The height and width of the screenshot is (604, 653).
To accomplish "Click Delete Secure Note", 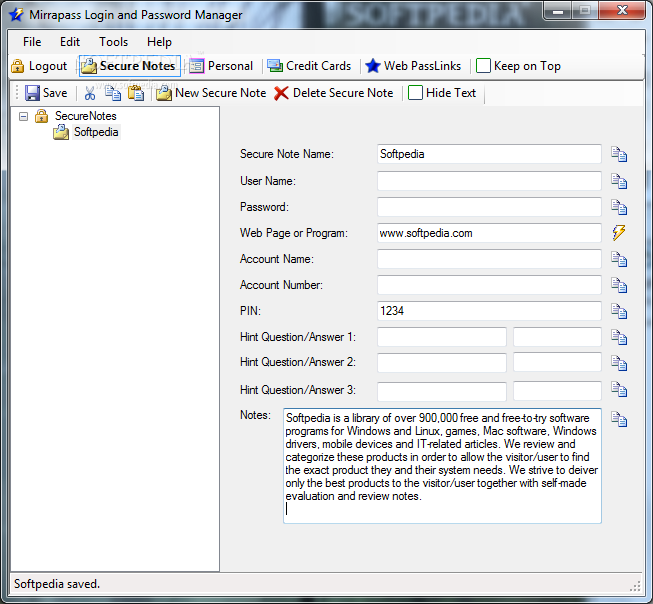I will [x=334, y=93].
